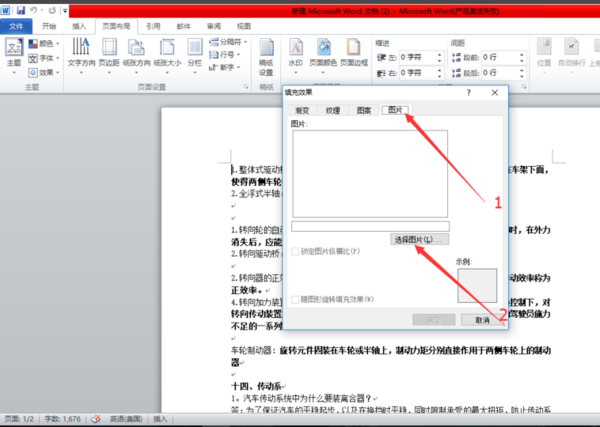Open manuscript paper settings (稿纸设置)
This screenshot has width=600, height=427.
click(x=266, y=57)
